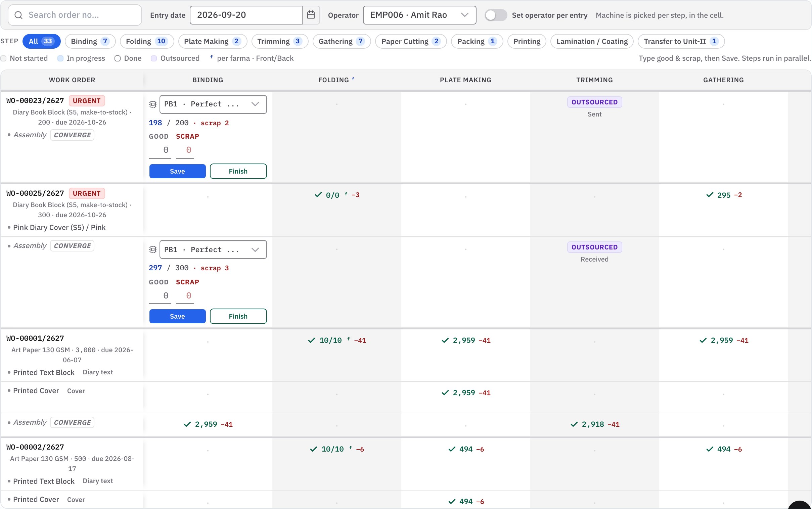Click WO-00001/2627 work order number

pyautogui.click(x=35, y=338)
